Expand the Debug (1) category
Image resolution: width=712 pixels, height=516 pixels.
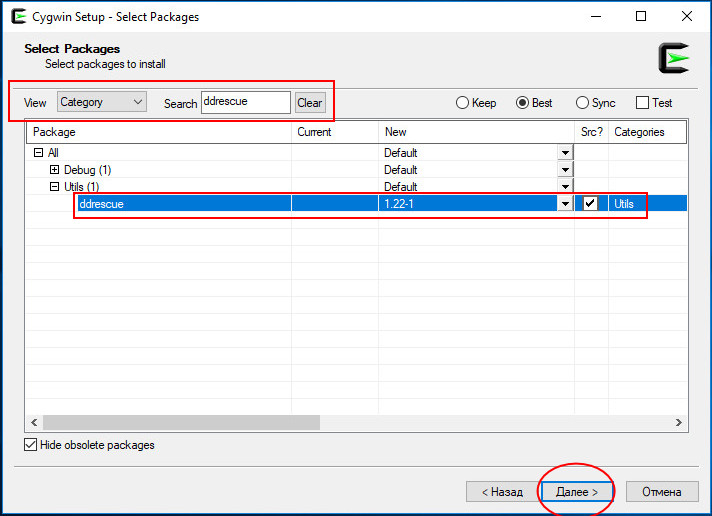click(54, 169)
